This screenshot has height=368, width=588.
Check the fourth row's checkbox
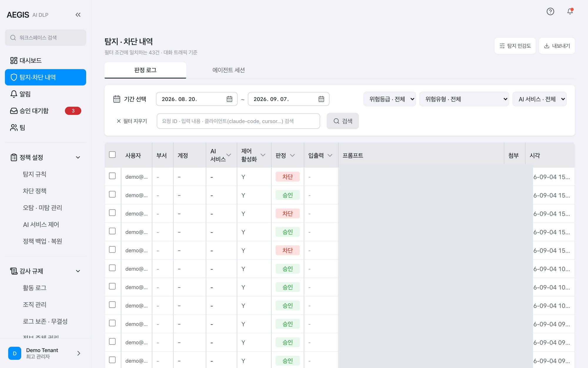(x=112, y=231)
